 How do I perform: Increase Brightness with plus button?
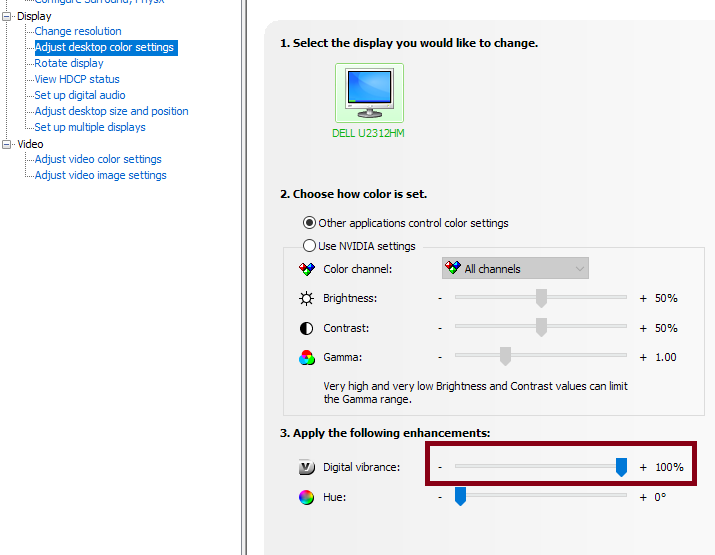643,298
